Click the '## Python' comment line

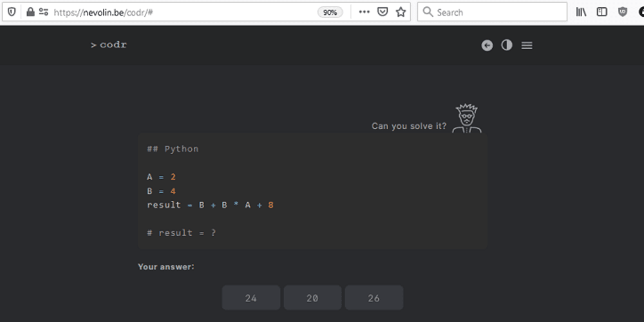point(173,149)
